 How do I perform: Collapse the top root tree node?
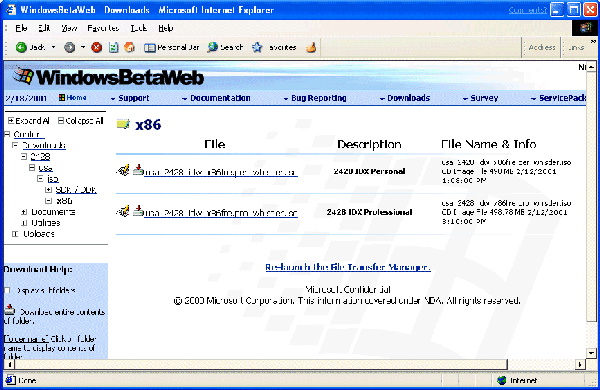click(x=7, y=134)
